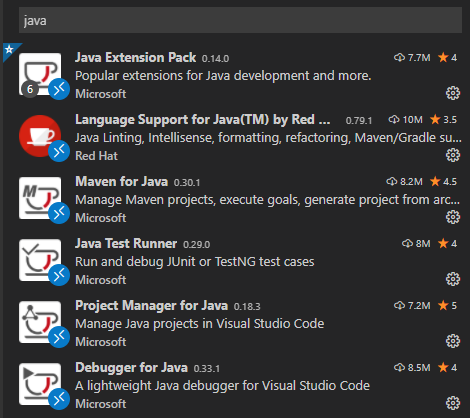Open Manage gear for Maven for Java

[x=453, y=217]
